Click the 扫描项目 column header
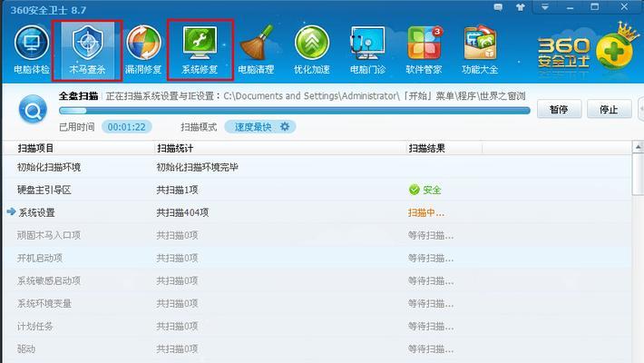The width and height of the screenshot is (644, 363). click(35, 148)
